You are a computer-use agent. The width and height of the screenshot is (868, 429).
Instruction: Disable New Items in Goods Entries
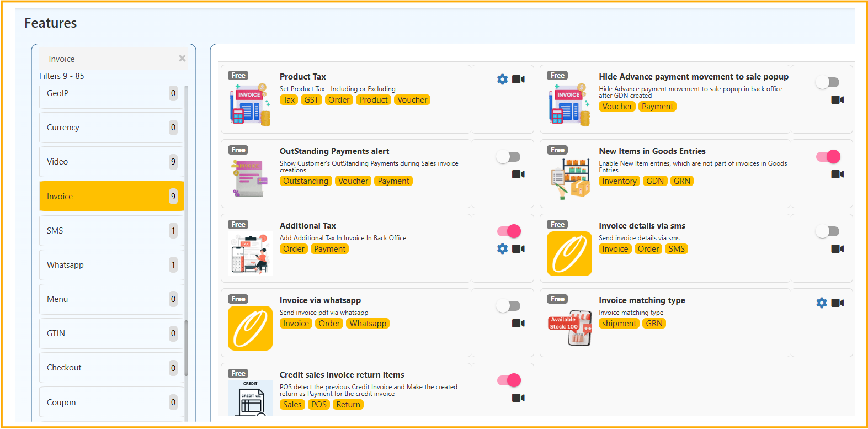point(828,157)
